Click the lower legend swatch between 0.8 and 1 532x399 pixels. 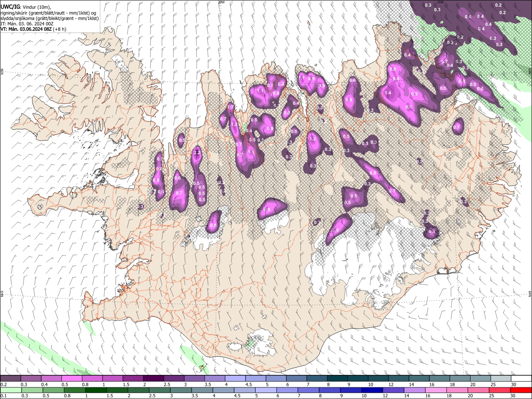[x=74, y=390]
